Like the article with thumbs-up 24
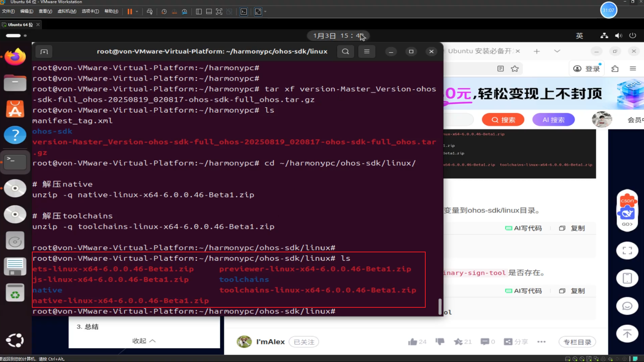 tap(417, 342)
